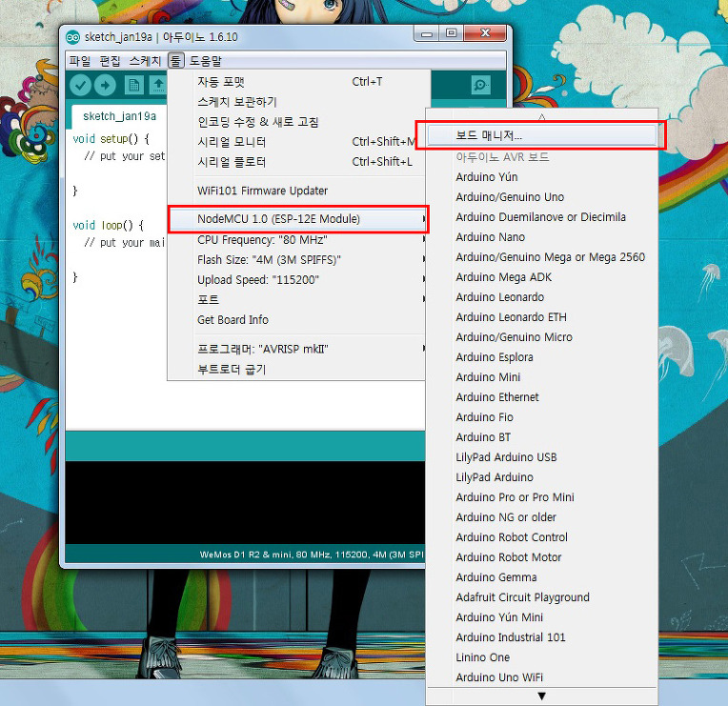
Task: Select Arduino Nano board
Action: click(x=541, y=236)
